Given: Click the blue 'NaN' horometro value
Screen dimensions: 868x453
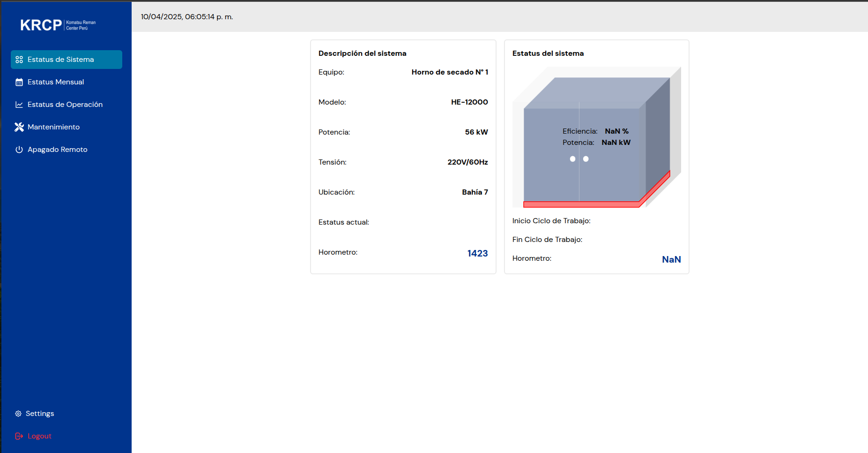Looking at the screenshot, I should tap(671, 259).
